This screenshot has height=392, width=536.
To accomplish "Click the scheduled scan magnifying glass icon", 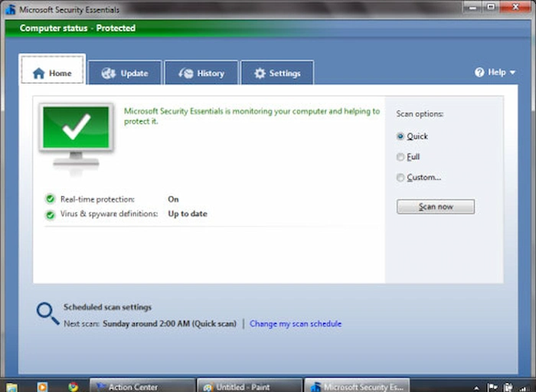I will pos(47,313).
